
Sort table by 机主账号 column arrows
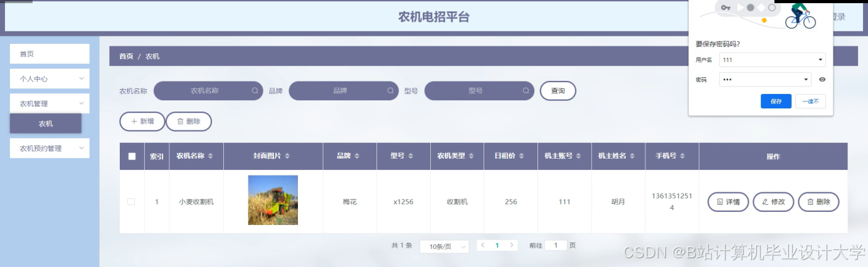579,156
